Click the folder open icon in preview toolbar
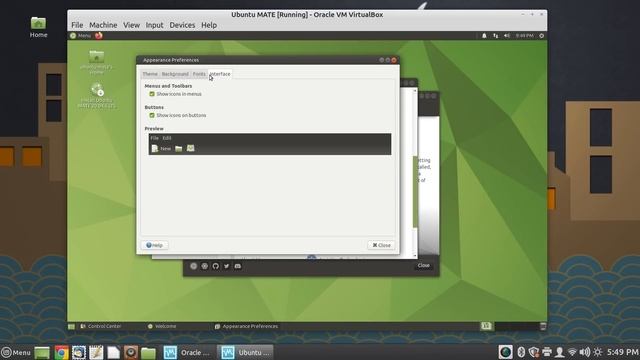This screenshot has width=640, height=360. (178, 149)
